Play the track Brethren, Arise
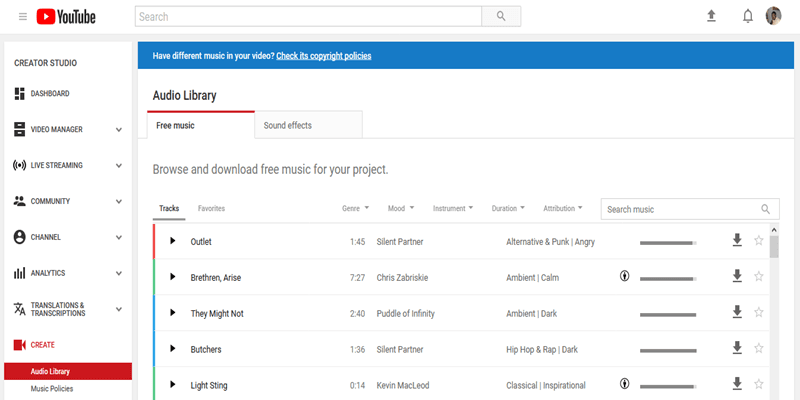 172,277
